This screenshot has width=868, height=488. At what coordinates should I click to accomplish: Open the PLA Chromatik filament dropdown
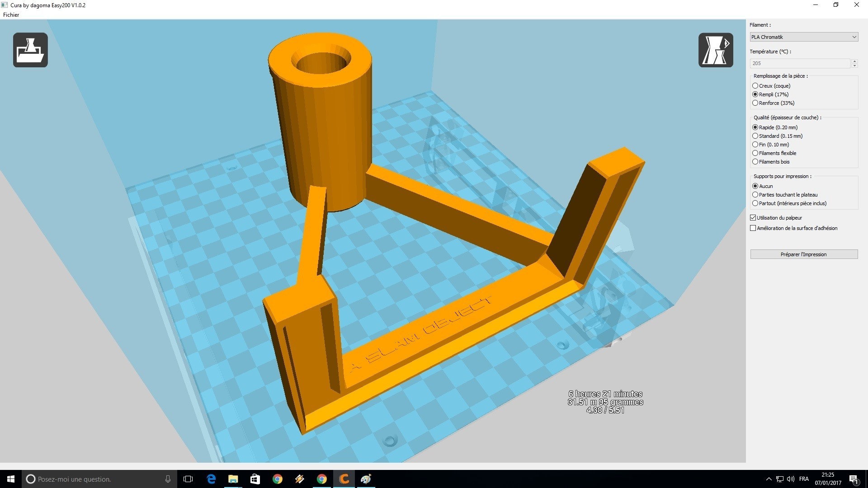[803, 37]
